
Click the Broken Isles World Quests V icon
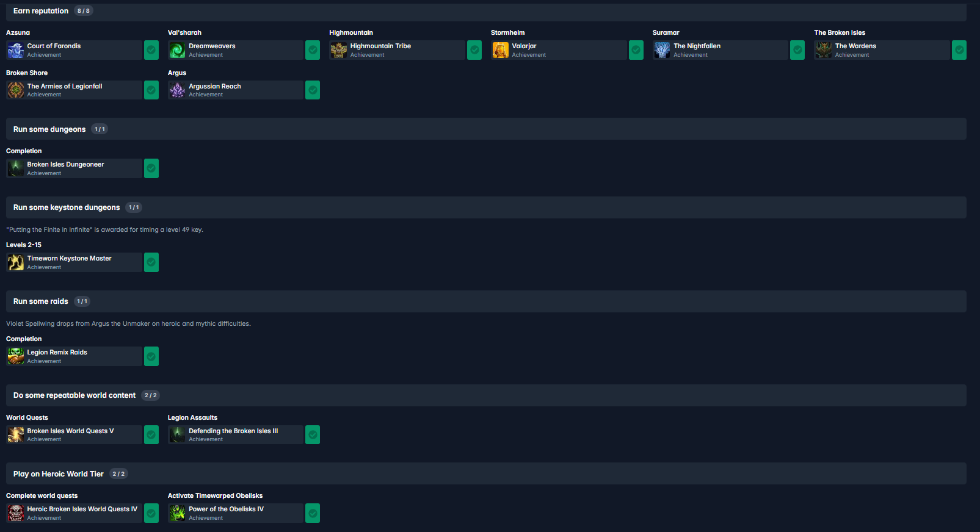[x=15, y=435]
